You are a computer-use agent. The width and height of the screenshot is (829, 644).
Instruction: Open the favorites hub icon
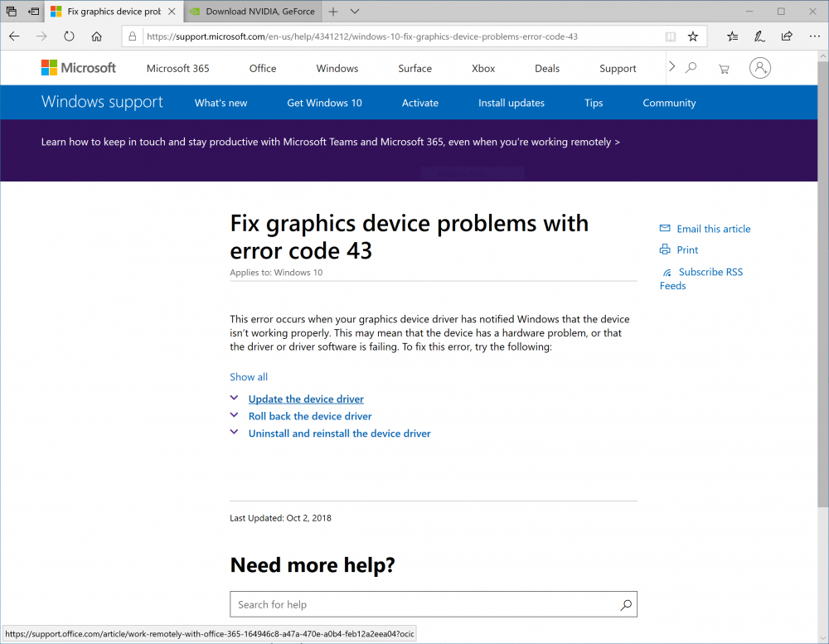click(732, 36)
